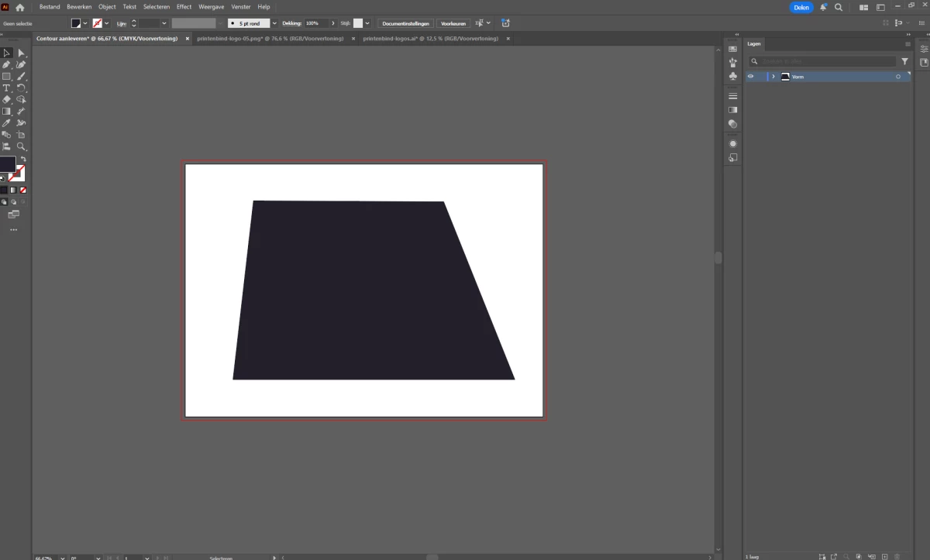This screenshot has height=560, width=930.
Task: Select the Zoom magnifier tool
Action: [21, 146]
